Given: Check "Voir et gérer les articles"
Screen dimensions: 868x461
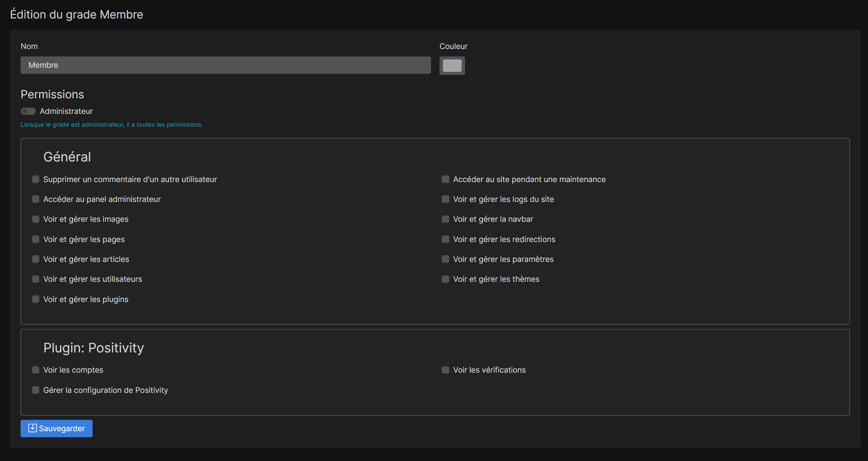Looking at the screenshot, I should (35, 259).
